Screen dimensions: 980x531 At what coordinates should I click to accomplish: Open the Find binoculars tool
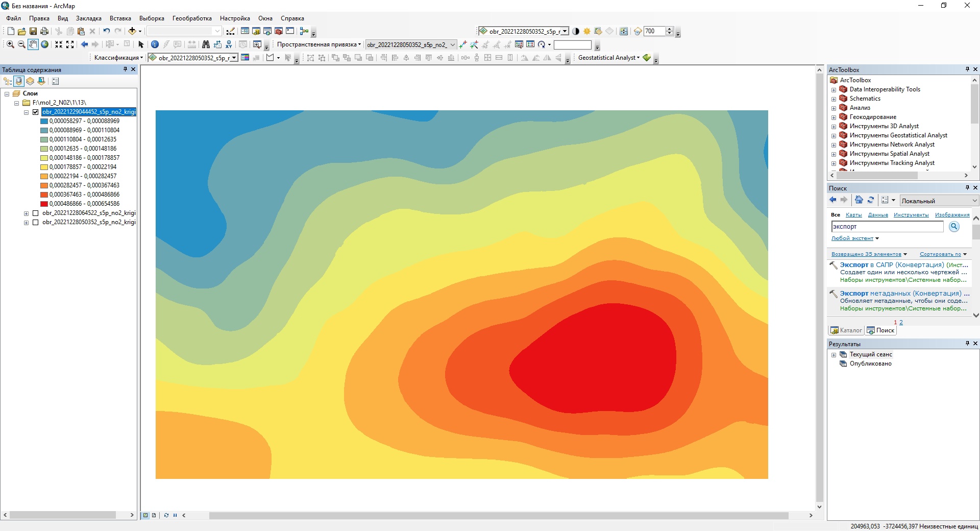click(x=206, y=44)
